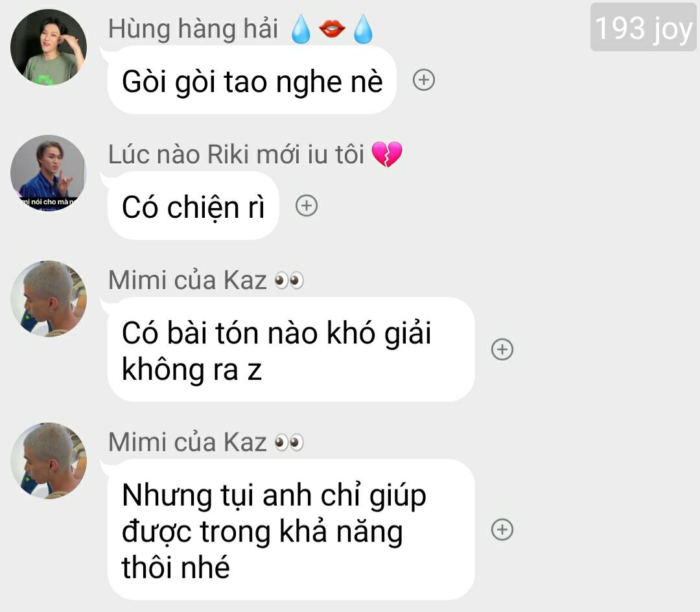Click the broken heart emoji in the sender name
The image size is (700, 612).
click(x=386, y=154)
